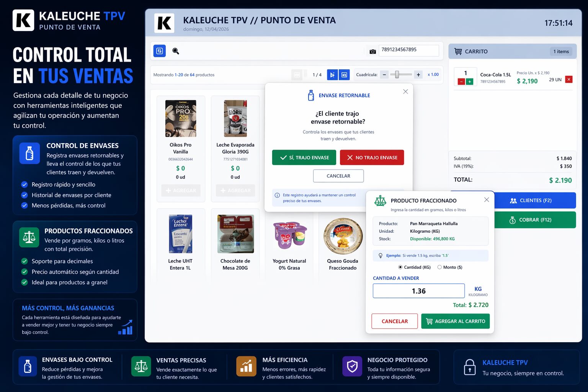
Task: Click 'Agregar al carrito' button
Action: pyautogui.click(x=456, y=321)
